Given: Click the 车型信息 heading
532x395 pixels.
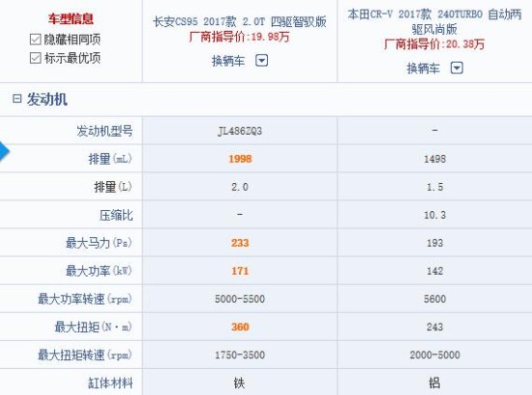Looking at the screenshot, I should [x=71, y=18].
